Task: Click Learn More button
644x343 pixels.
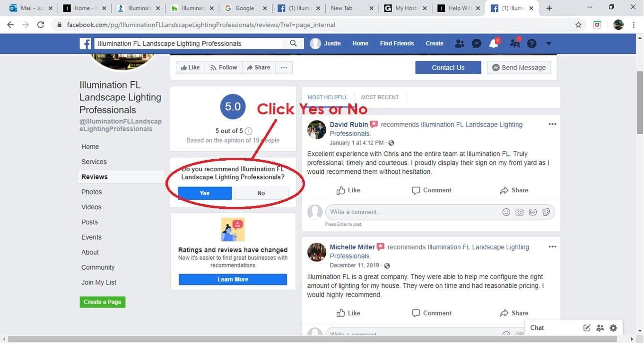Action: (233, 279)
